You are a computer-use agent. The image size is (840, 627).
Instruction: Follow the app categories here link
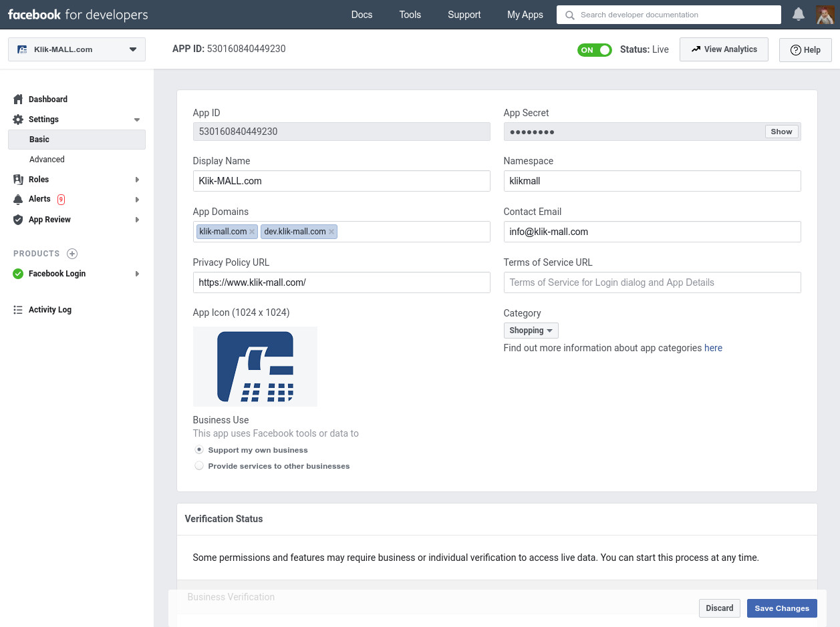tap(713, 348)
